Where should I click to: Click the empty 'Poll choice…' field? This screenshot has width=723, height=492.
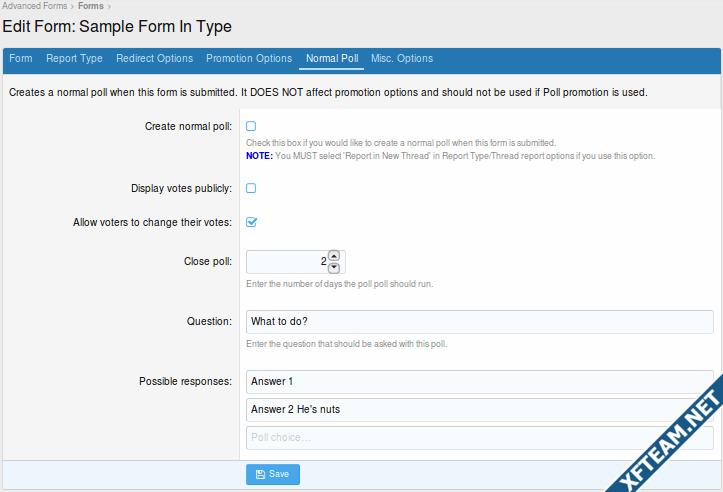pyautogui.click(x=480, y=438)
